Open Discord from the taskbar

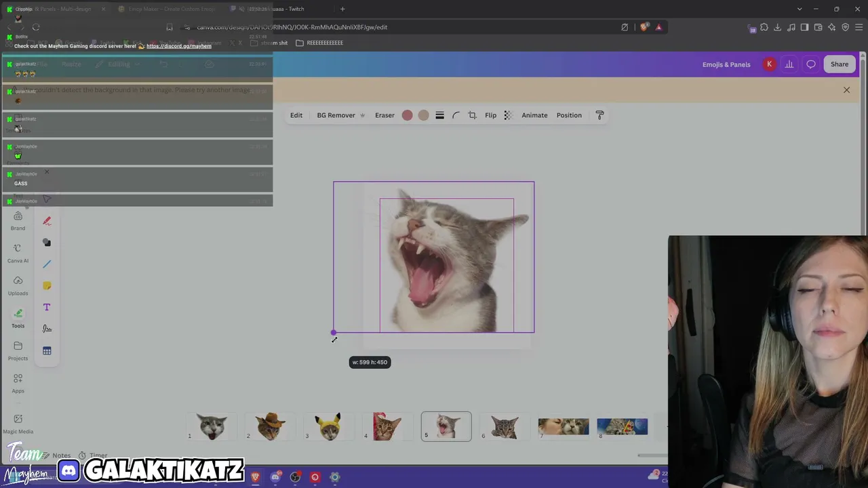pos(275,477)
